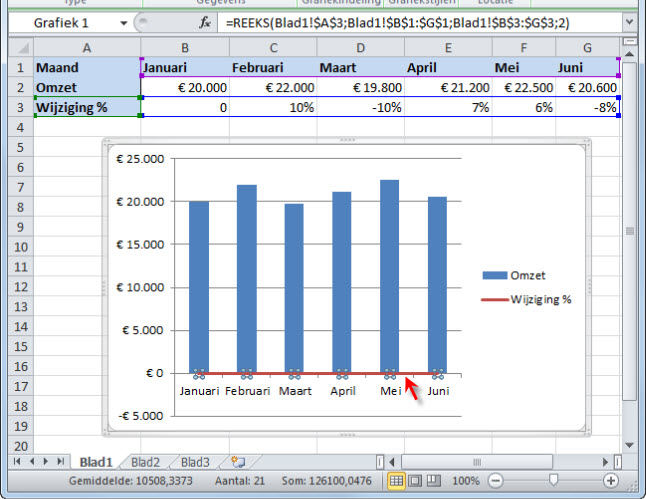This screenshot has width=646, height=499.
Task: Click the Januari bar in the chart
Action: click(199, 287)
